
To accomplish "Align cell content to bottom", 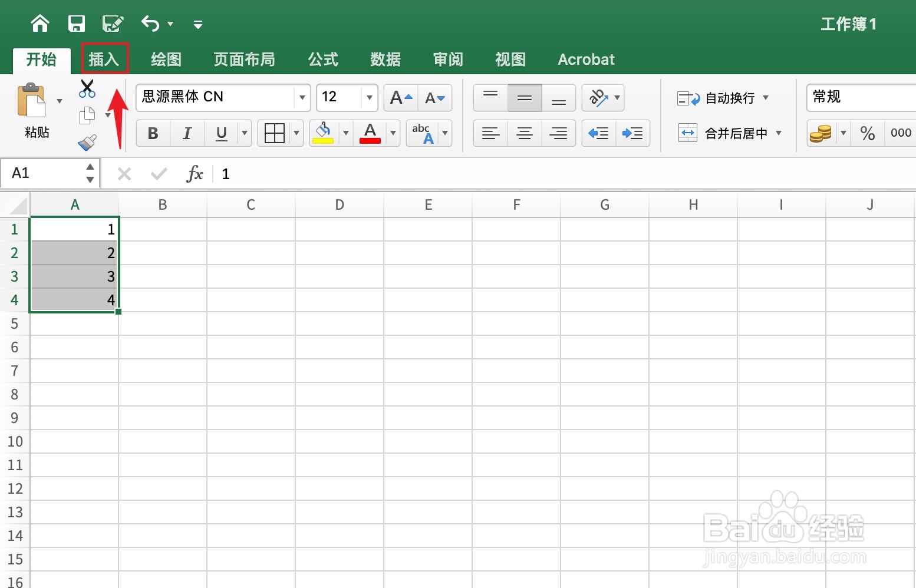I will (x=559, y=98).
